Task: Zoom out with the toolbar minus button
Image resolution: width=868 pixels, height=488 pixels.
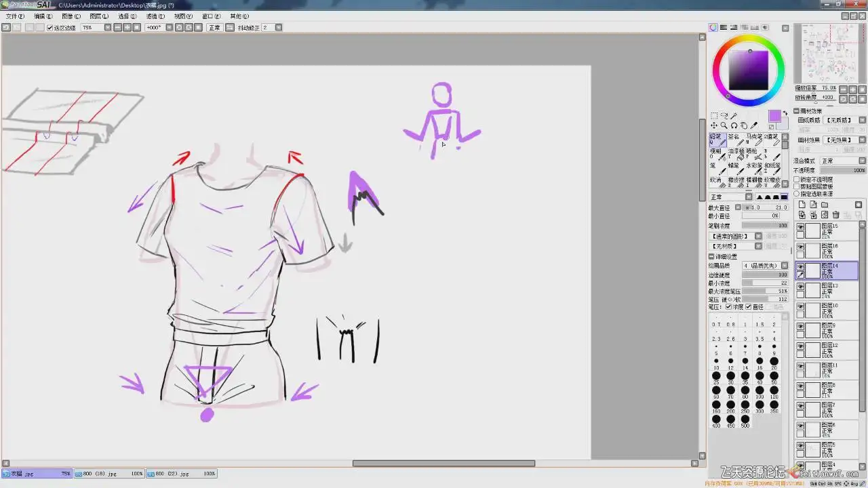Action: (117, 28)
